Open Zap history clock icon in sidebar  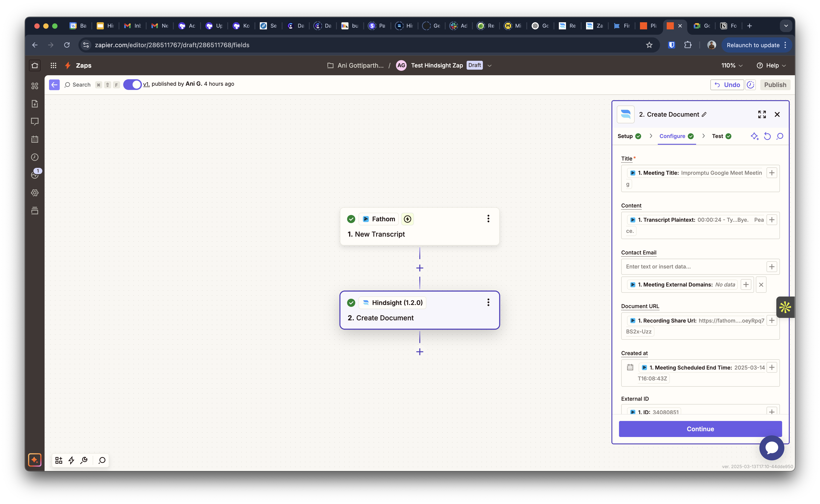[x=35, y=157]
